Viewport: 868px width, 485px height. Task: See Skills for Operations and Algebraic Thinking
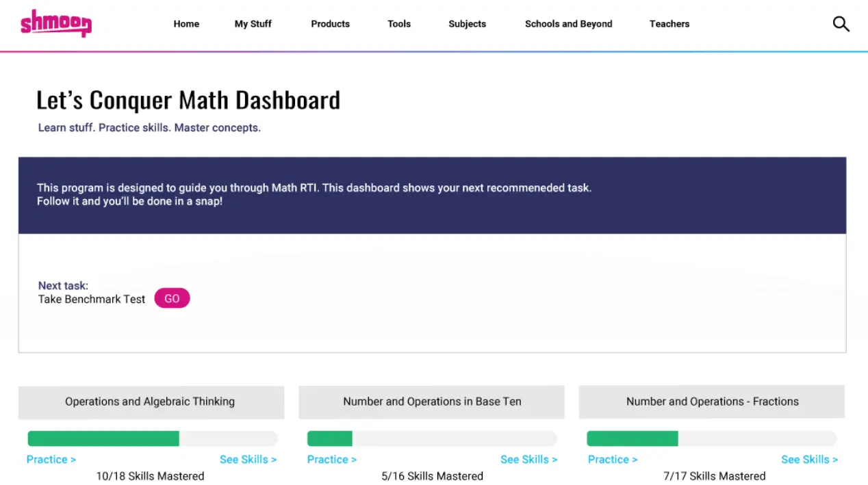(248, 460)
